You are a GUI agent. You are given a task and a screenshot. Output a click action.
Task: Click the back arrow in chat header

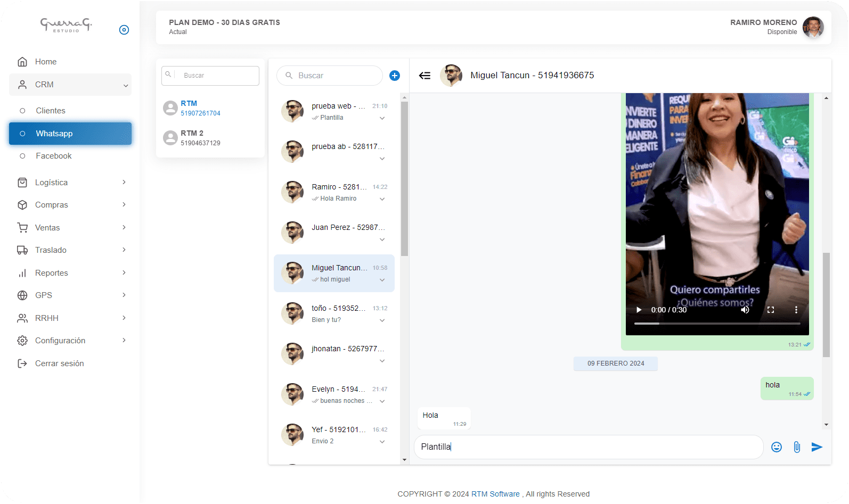click(x=425, y=76)
